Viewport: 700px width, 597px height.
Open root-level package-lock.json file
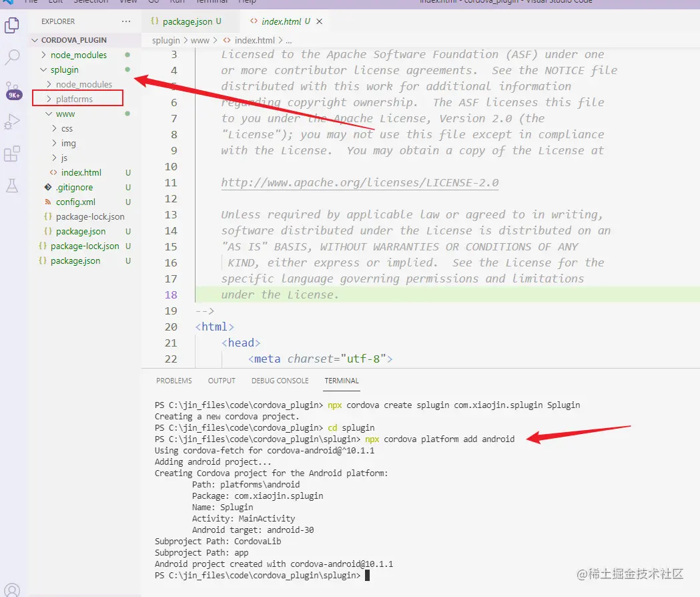[x=84, y=246]
